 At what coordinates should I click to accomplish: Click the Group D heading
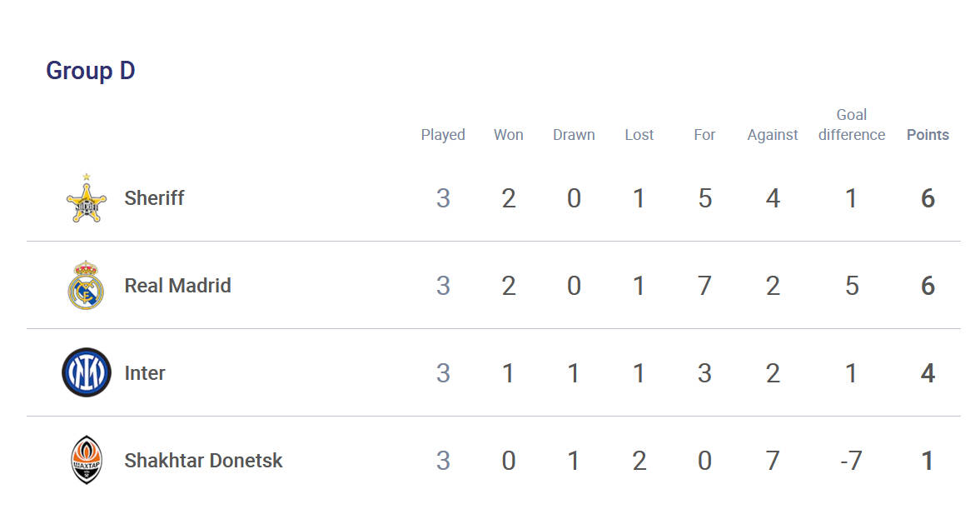[91, 71]
